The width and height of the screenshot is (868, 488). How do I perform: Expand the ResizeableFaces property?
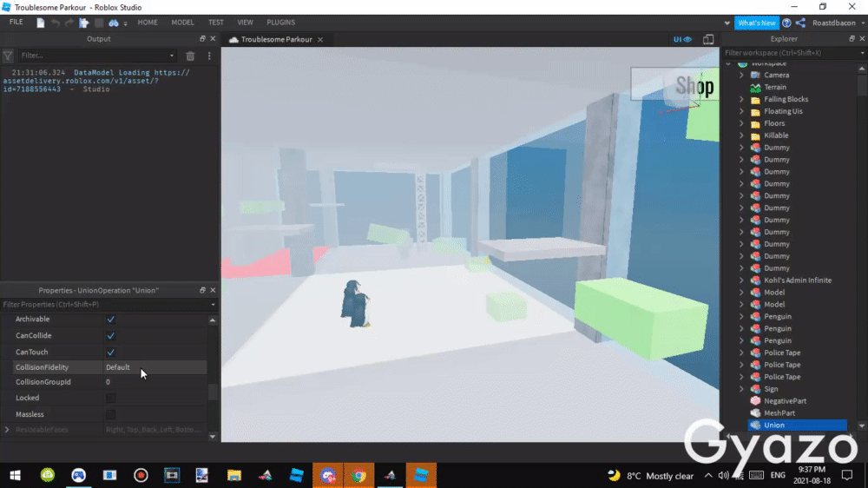point(7,430)
